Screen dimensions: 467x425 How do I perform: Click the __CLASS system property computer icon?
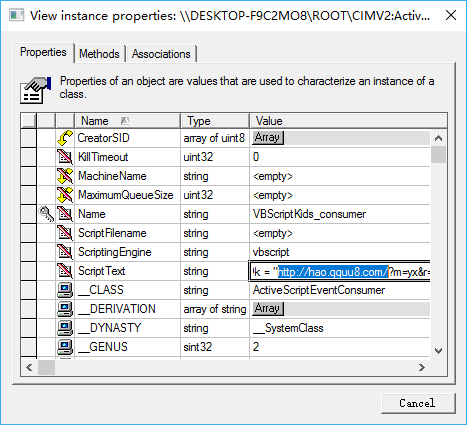pyautogui.click(x=65, y=290)
